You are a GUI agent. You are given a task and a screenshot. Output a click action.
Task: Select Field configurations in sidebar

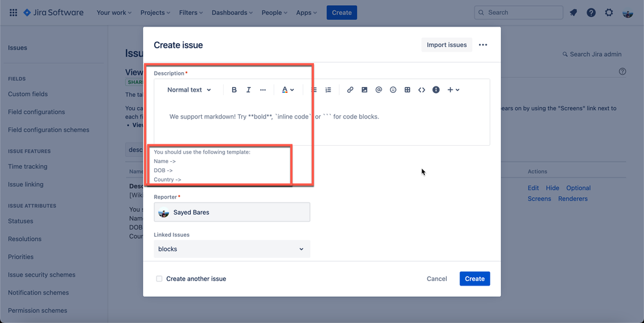[x=37, y=112]
